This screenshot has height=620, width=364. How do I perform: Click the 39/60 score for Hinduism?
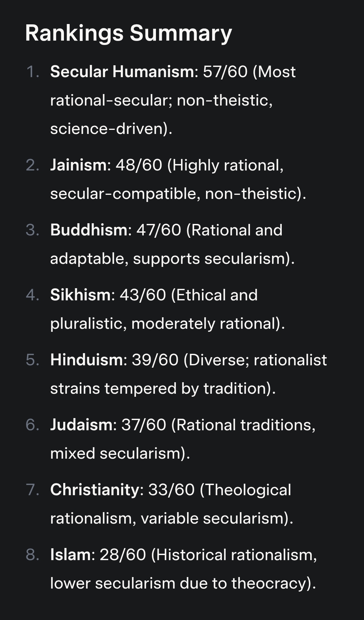pyautogui.click(x=155, y=360)
